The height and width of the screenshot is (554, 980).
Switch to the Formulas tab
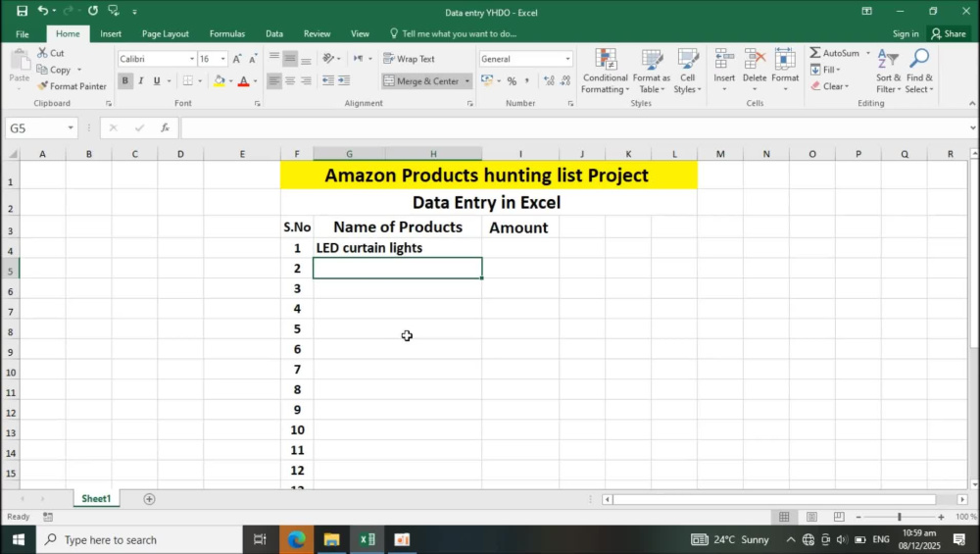[x=227, y=33]
